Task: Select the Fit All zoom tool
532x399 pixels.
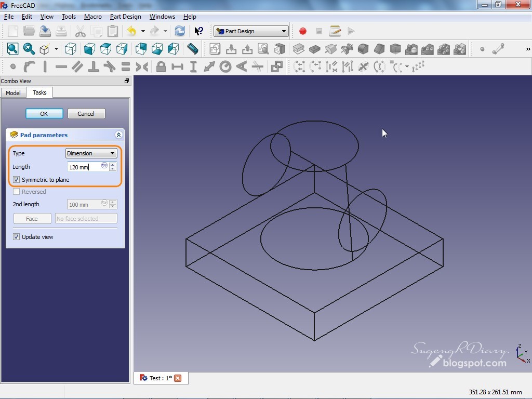Action: pos(12,49)
